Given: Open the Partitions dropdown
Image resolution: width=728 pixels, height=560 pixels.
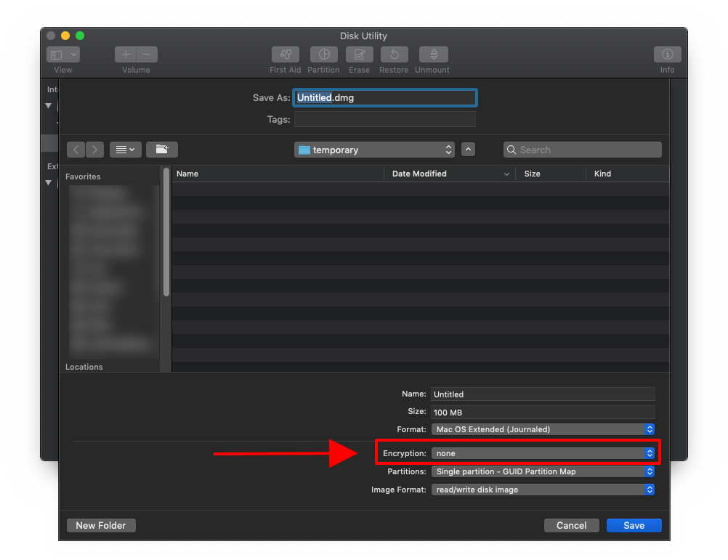Looking at the screenshot, I should pos(543,471).
